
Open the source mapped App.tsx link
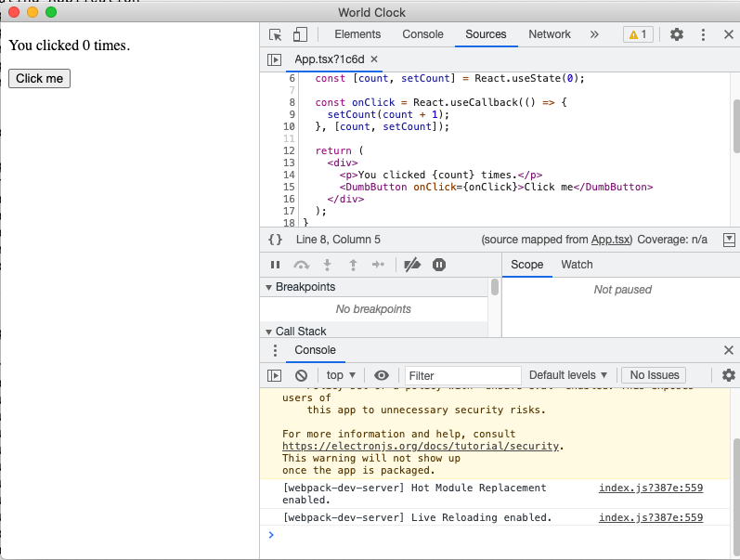coord(611,240)
